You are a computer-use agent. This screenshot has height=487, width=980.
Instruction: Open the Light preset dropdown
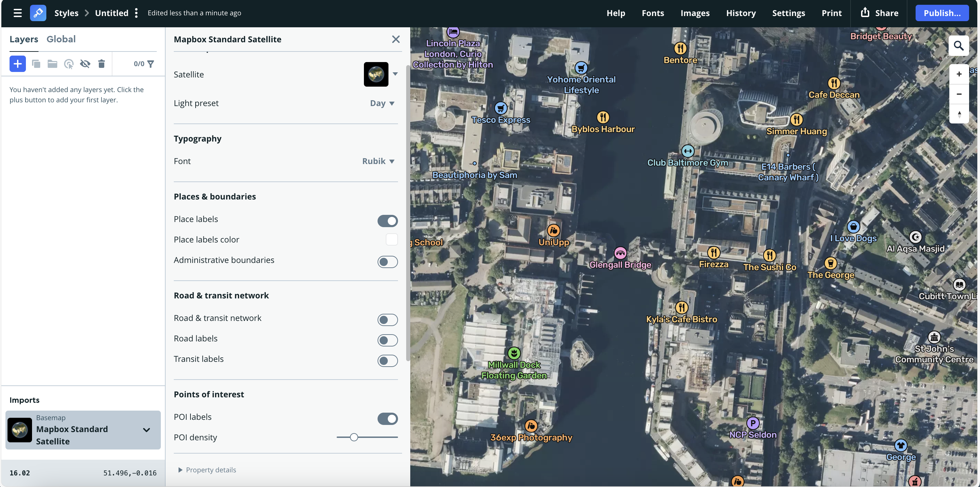pos(382,103)
